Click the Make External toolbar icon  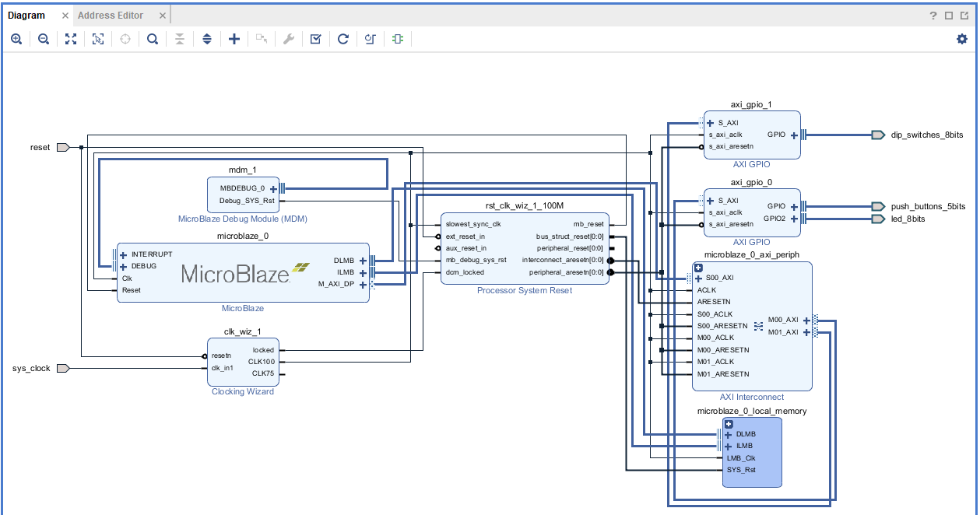coord(262,39)
